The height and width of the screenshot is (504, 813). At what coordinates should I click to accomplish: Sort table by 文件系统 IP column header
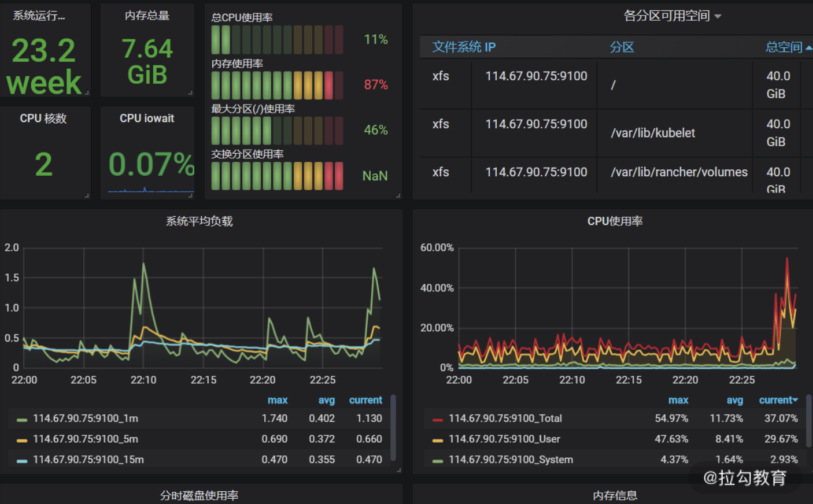click(x=464, y=47)
